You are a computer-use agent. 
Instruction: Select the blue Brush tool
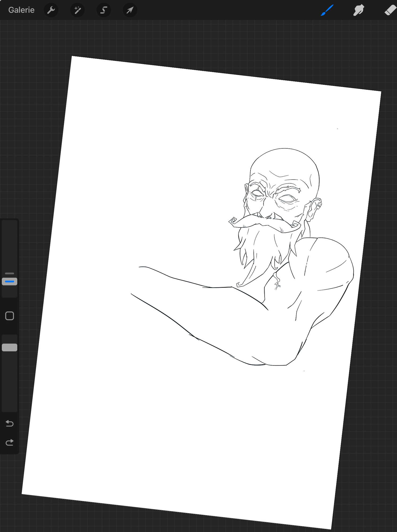(327, 10)
